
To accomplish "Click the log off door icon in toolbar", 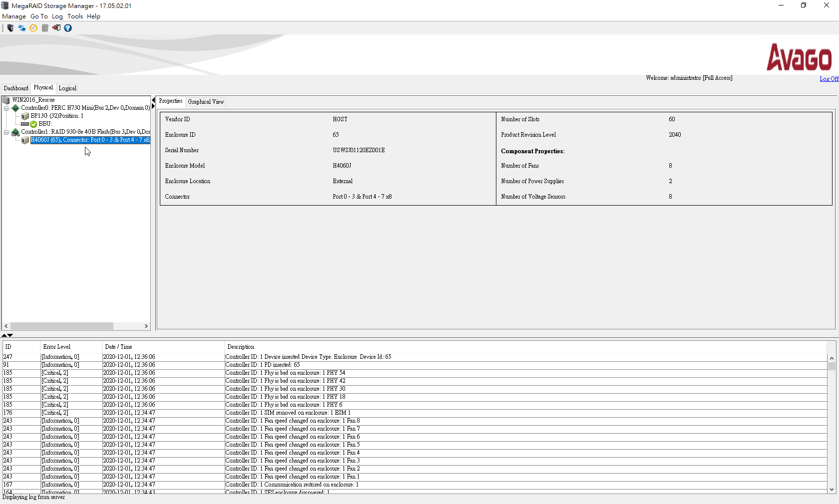I will pos(56,28).
